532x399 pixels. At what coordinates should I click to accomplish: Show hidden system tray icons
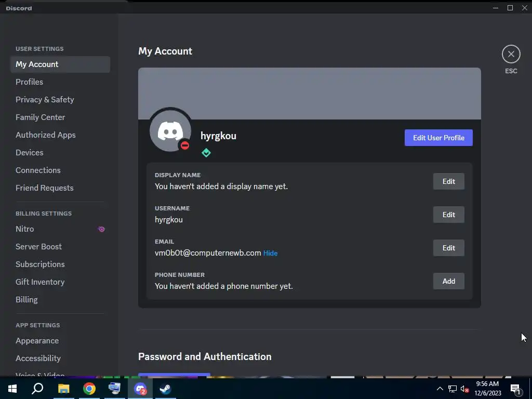[440, 389]
